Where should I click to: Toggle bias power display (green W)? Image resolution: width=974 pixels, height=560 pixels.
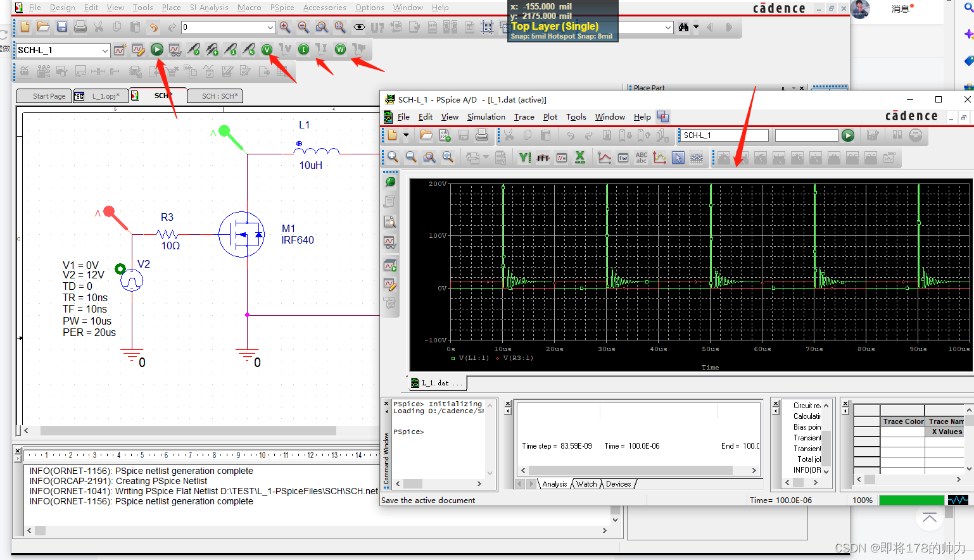tap(341, 49)
